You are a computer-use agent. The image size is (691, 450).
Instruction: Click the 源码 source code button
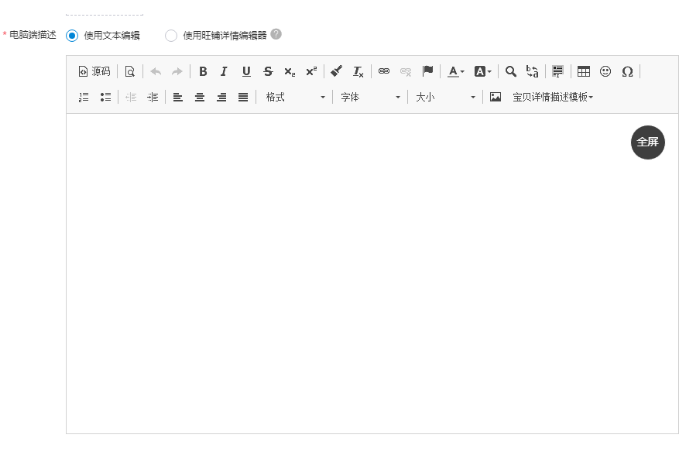[95, 72]
